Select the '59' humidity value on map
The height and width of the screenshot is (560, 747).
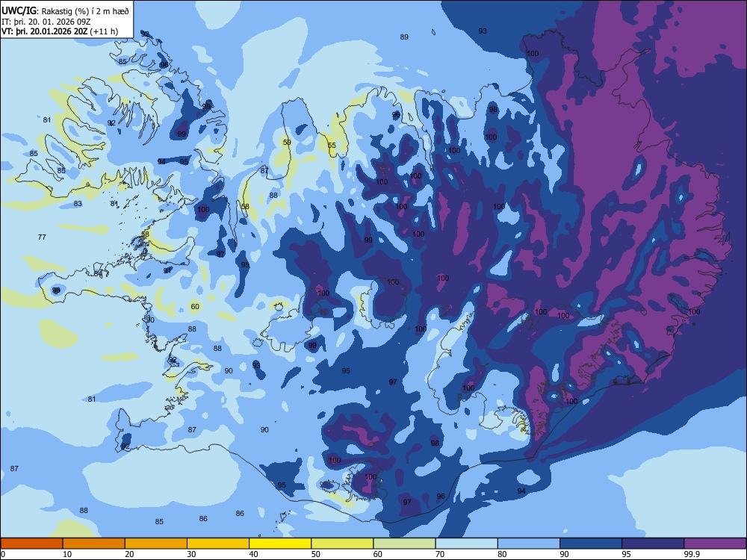(287, 142)
